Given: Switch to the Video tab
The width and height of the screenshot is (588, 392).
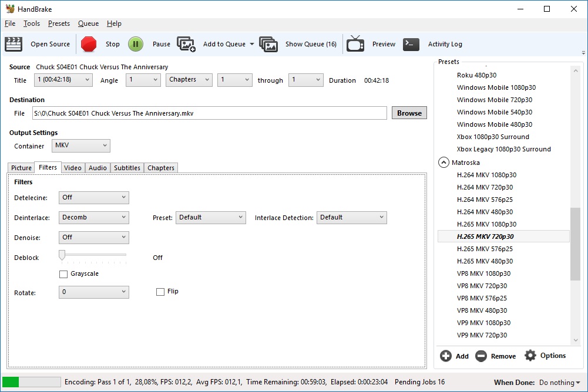Looking at the screenshot, I should click(73, 168).
